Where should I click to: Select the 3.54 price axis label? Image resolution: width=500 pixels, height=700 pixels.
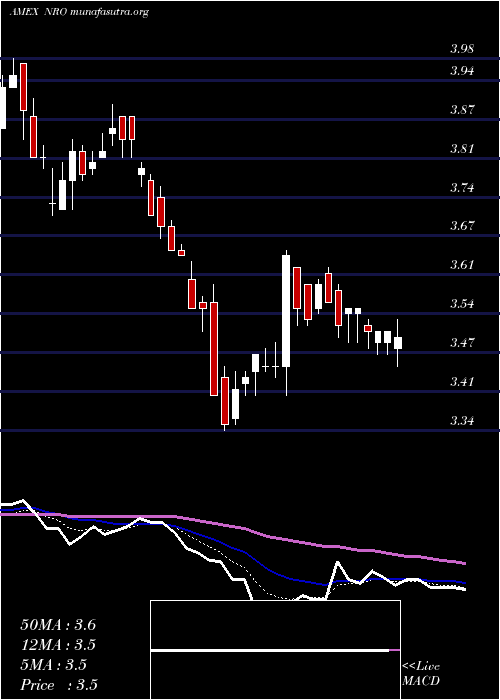[462, 304]
